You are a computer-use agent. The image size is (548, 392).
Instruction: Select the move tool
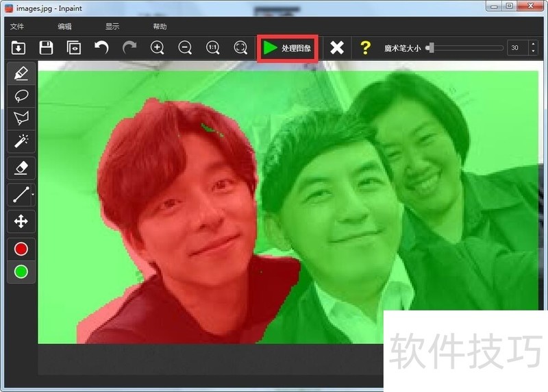tap(21, 221)
